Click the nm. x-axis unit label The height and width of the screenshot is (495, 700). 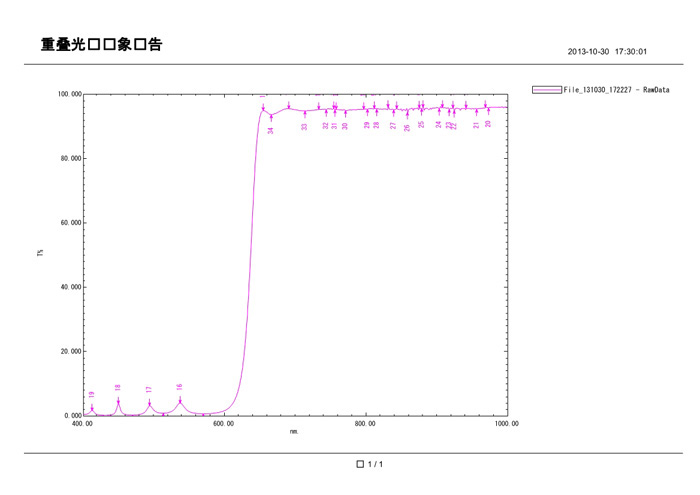click(294, 432)
